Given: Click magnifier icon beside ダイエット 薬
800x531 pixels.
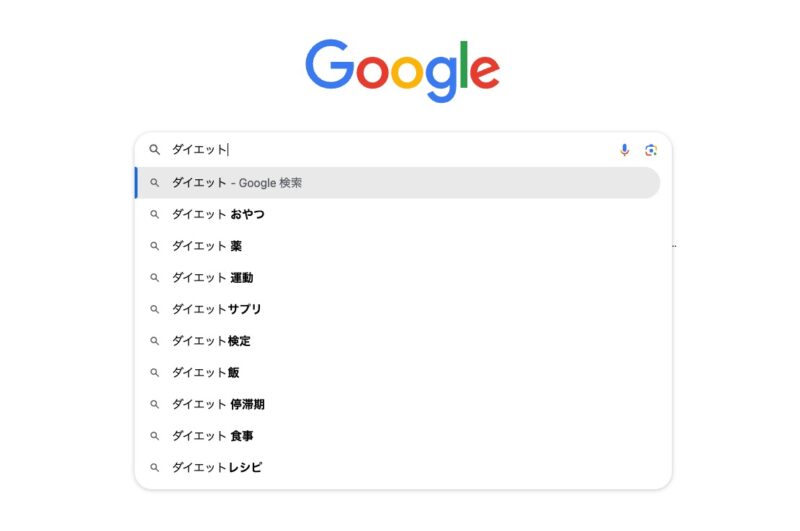Looking at the screenshot, I should point(154,246).
